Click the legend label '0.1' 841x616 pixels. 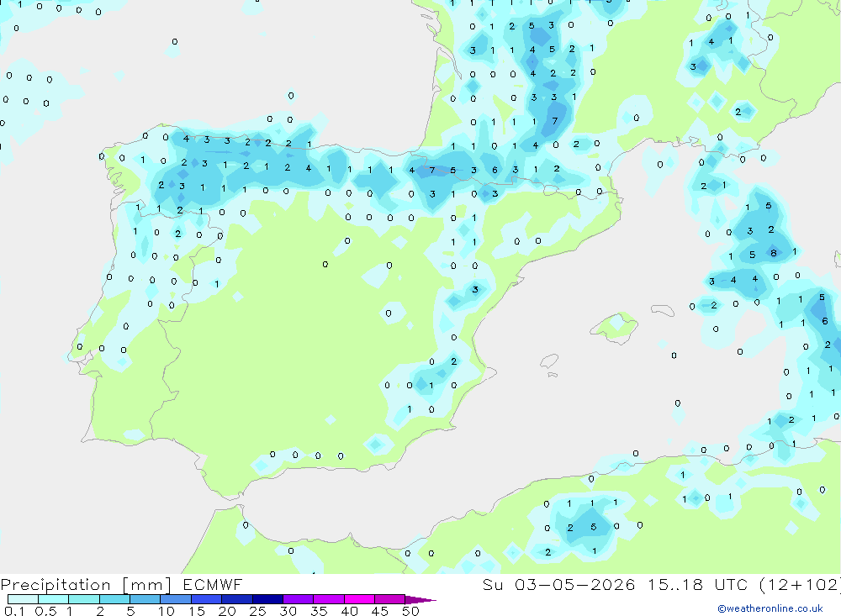click(x=14, y=611)
